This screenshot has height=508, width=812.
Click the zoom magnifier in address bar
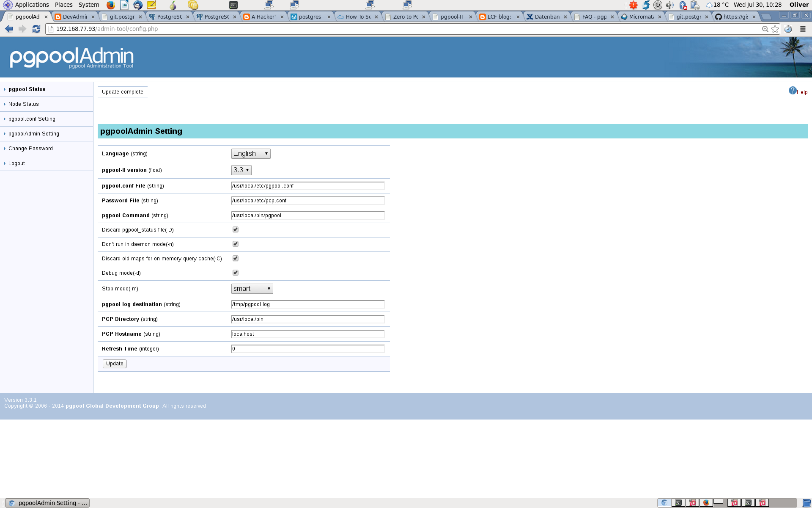[765, 29]
